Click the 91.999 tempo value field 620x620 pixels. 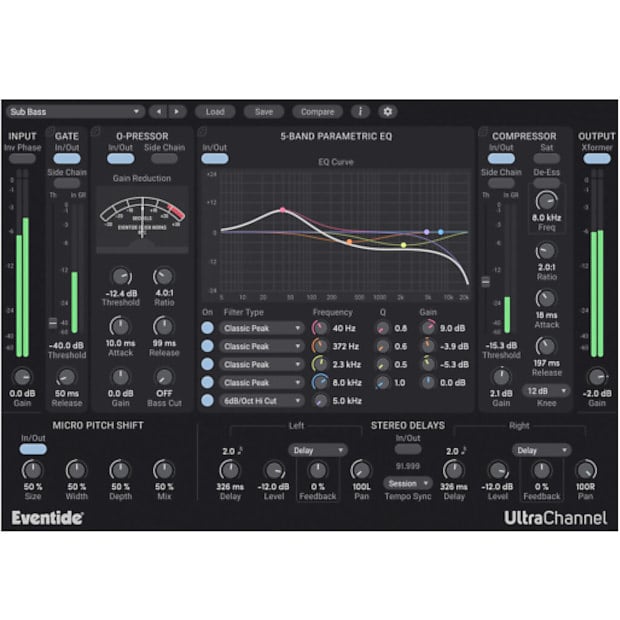click(408, 466)
